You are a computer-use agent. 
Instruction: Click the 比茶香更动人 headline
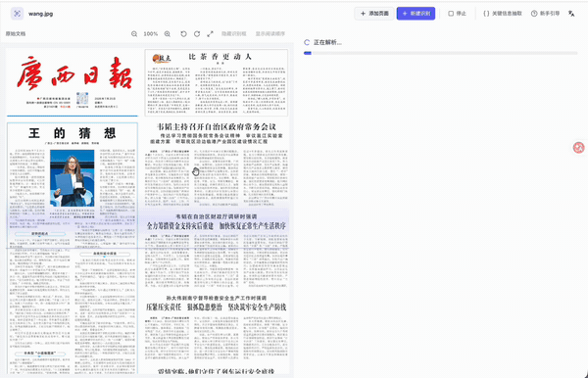[220, 57]
